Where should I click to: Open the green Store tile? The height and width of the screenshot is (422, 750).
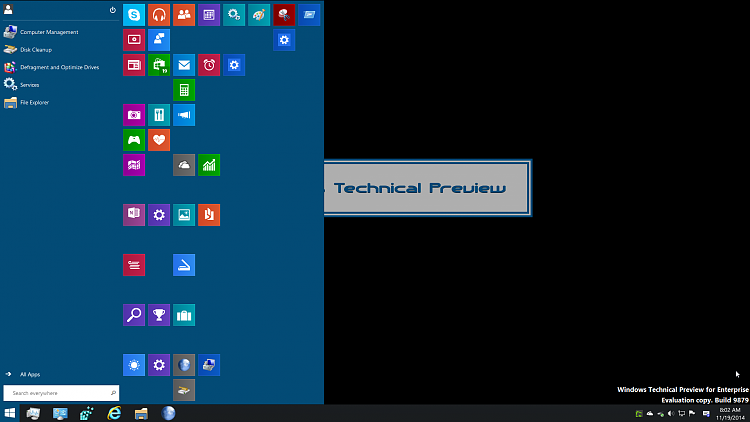click(x=159, y=65)
